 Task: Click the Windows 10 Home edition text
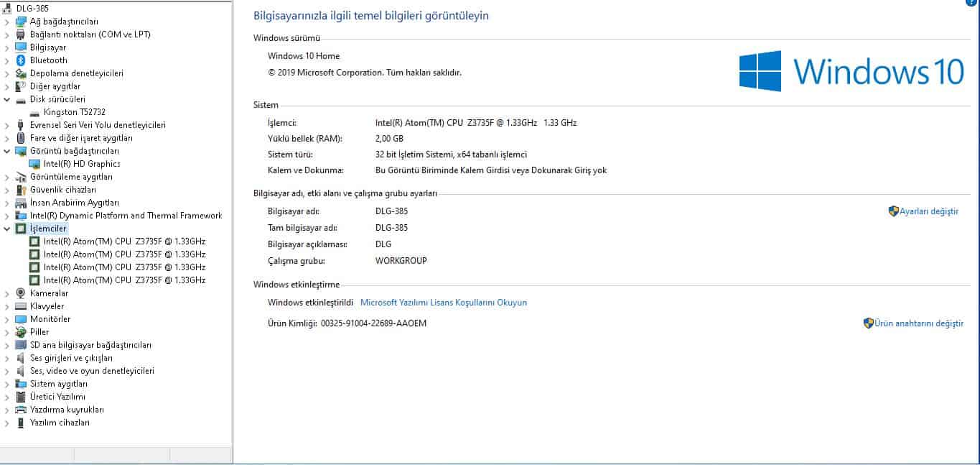tap(304, 56)
